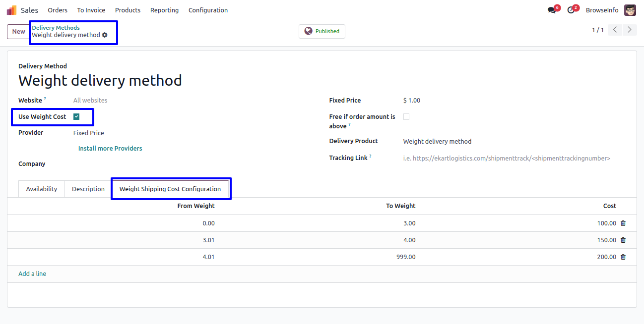Click the gear icon beside record name
644x324 pixels.
105,35
